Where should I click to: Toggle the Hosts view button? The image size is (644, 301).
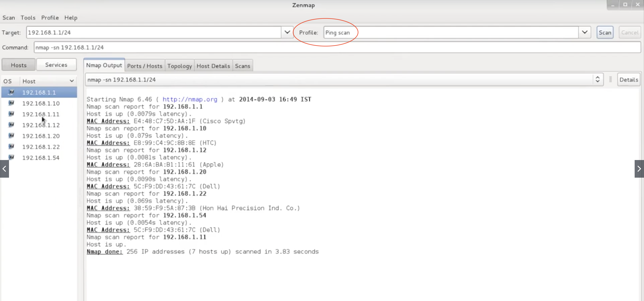[x=19, y=65]
